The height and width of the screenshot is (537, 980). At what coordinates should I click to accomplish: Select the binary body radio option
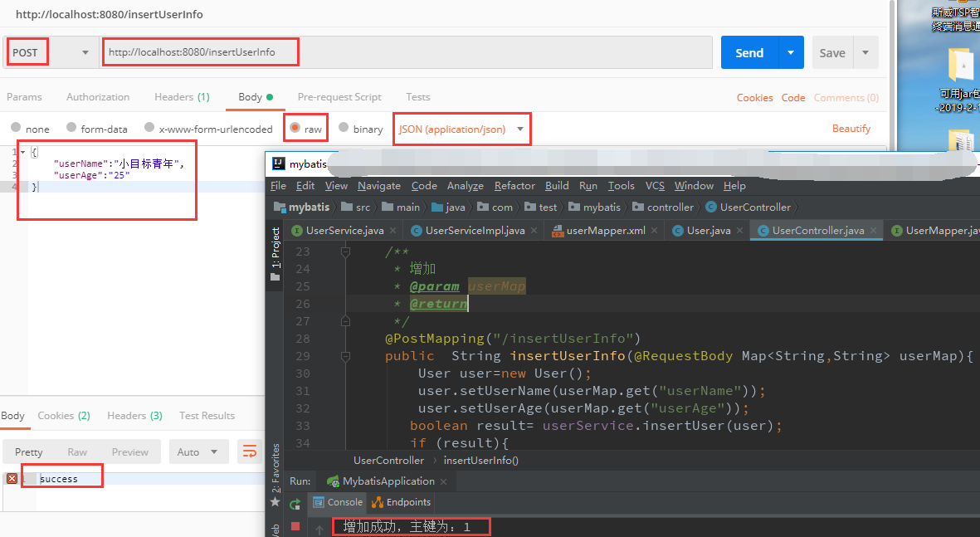pos(344,128)
